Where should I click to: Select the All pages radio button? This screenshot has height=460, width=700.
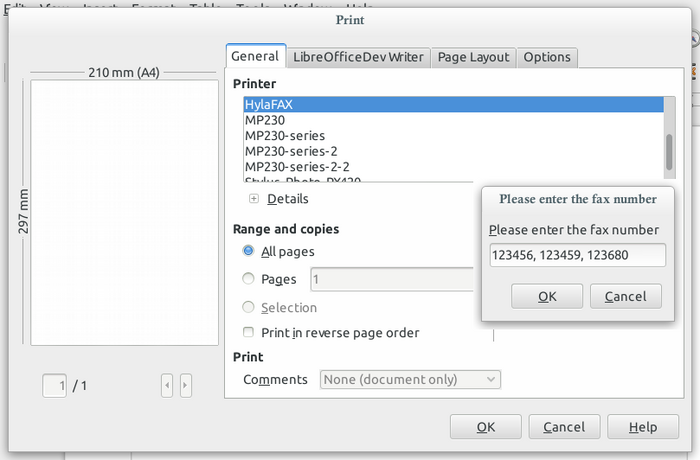click(x=248, y=251)
